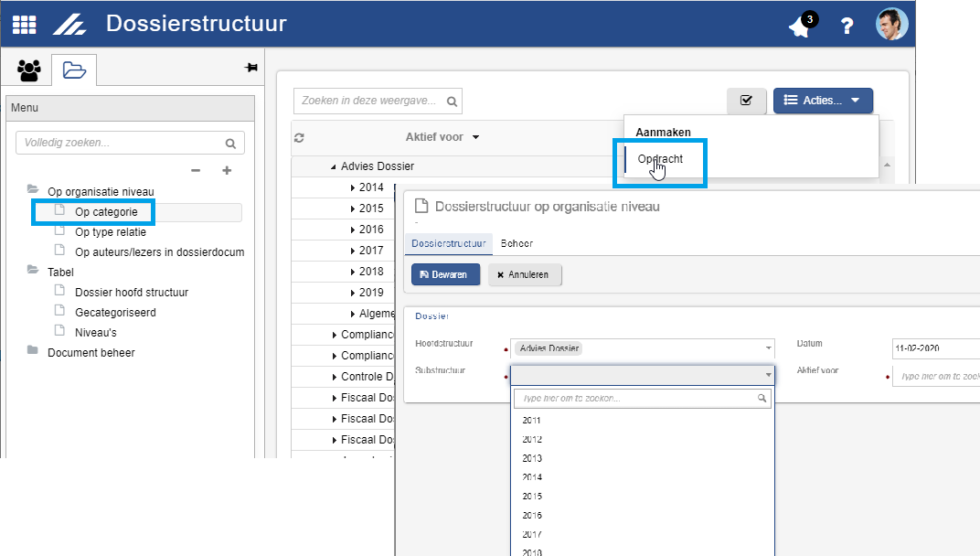The width and height of the screenshot is (980, 556).
Task: Switch to the people/relations sidebar tab
Action: click(28, 70)
